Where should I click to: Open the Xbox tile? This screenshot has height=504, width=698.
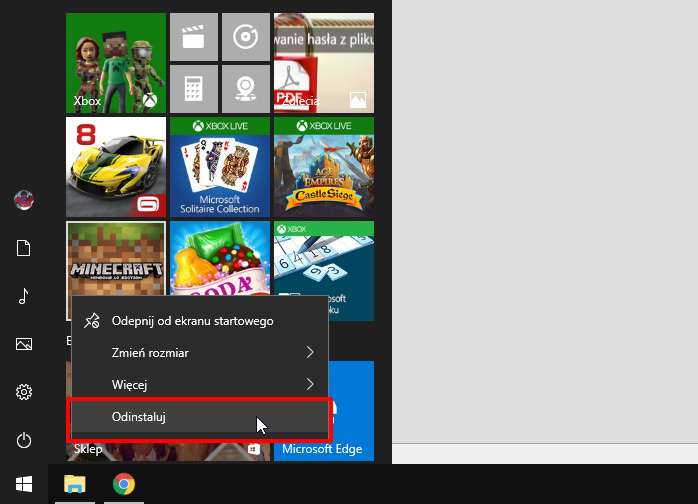[x=116, y=63]
